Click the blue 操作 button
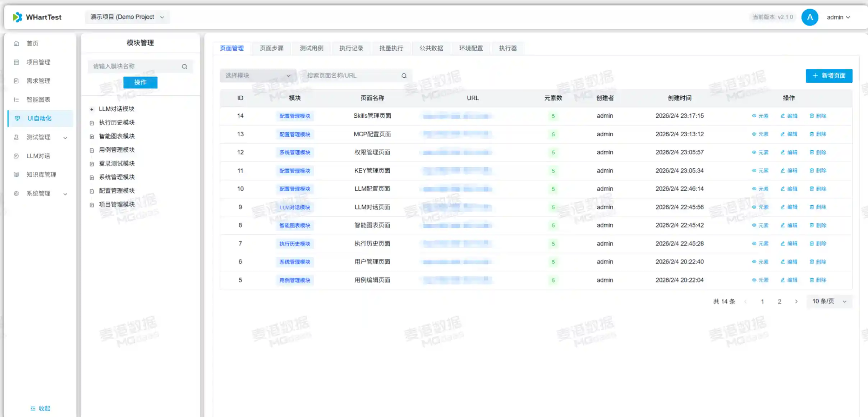Image resolution: width=868 pixels, height=417 pixels. pos(140,82)
